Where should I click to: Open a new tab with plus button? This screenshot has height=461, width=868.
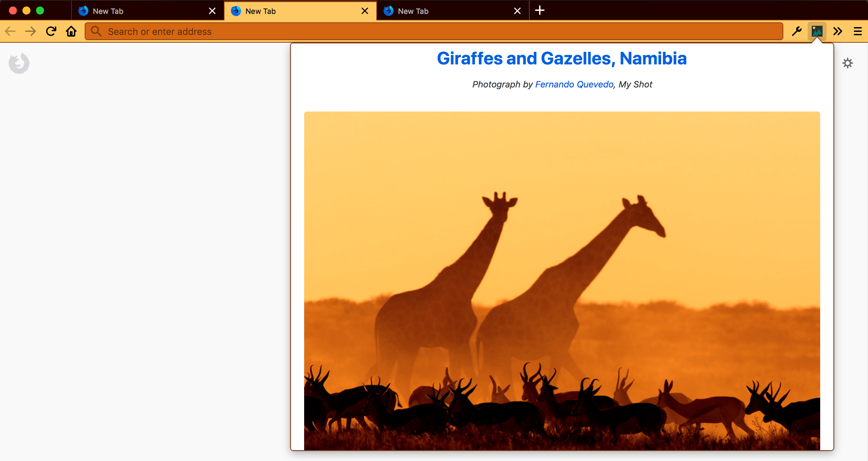[x=540, y=11]
